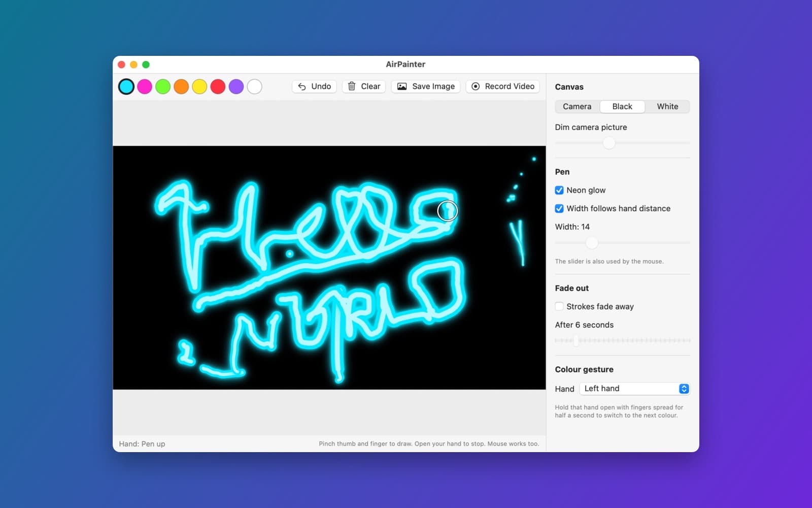812x508 pixels.
Task: Click the 'After 6 seconds' label
Action: coord(584,325)
